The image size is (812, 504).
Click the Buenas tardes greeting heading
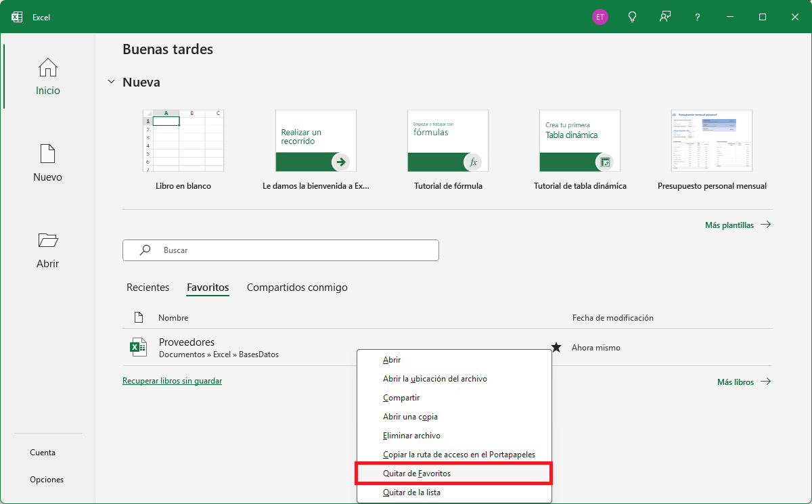[168, 49]
